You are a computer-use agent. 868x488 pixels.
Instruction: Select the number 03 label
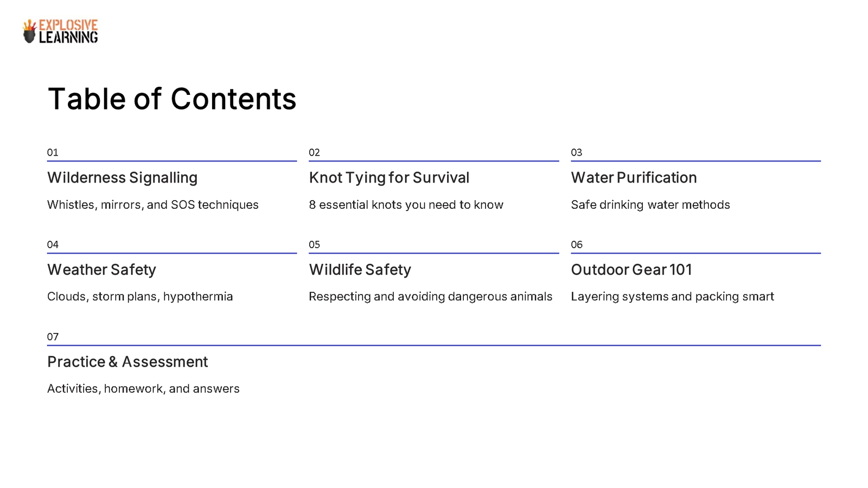(576, 152)
